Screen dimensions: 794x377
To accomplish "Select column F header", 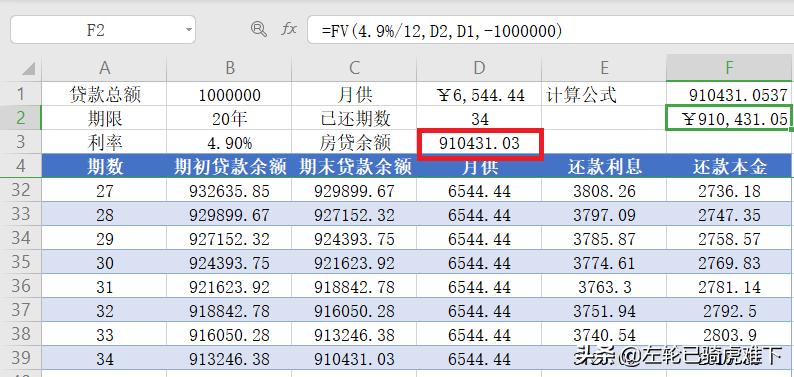I will point(729,68).
